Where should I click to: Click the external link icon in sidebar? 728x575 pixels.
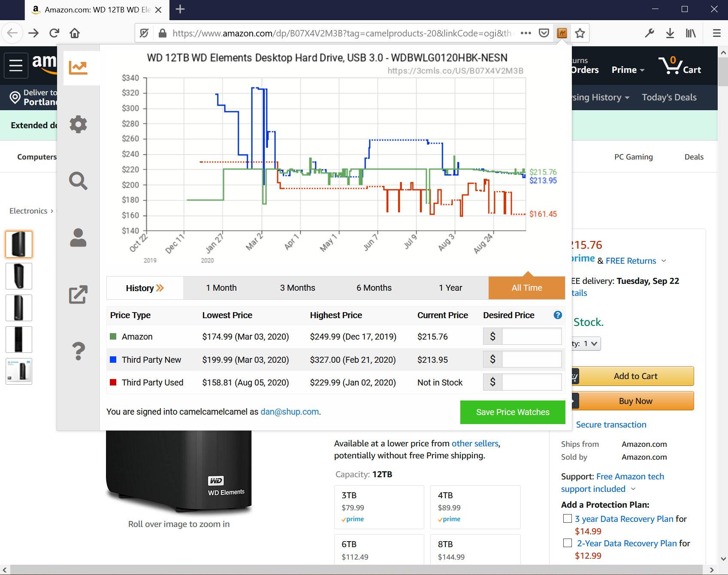tap(78, 295)
